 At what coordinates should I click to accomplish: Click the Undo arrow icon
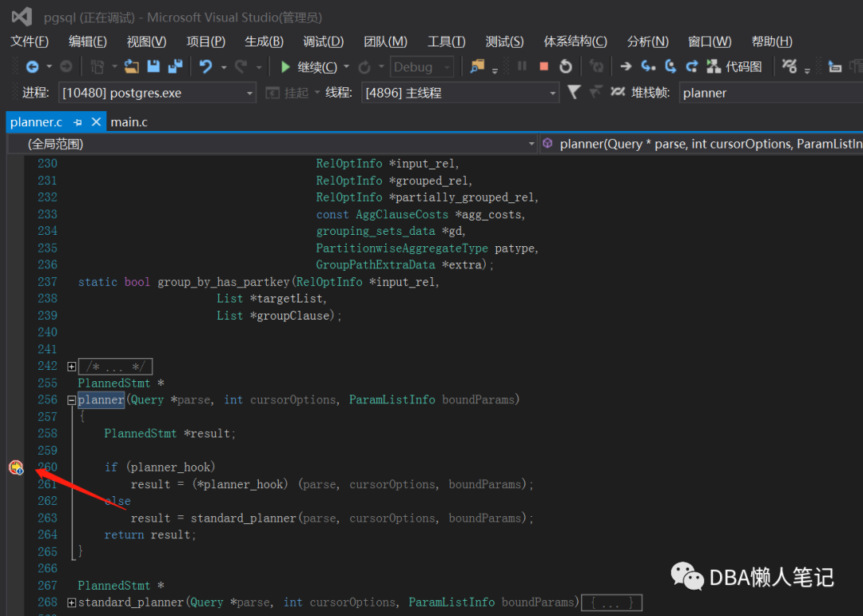tap(206, 67)
